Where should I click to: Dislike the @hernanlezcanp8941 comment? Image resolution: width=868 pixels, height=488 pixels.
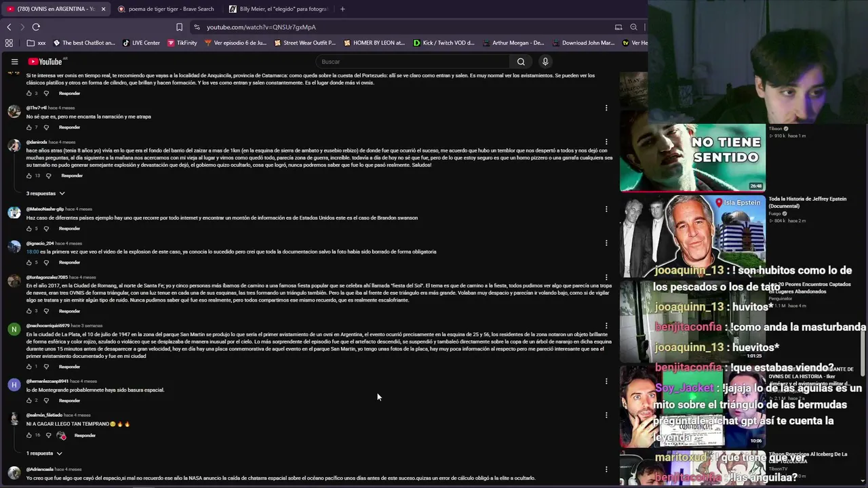(x=46, y=401)
